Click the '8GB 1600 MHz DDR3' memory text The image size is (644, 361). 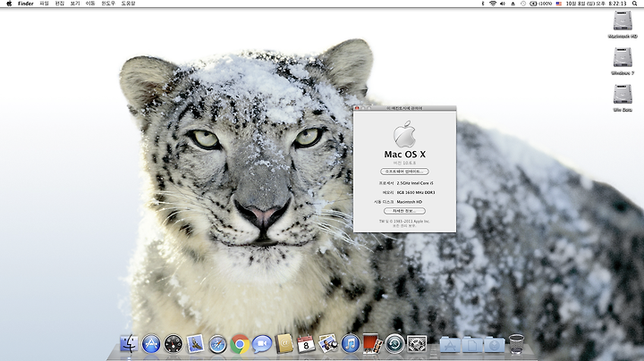pos(416,192)
